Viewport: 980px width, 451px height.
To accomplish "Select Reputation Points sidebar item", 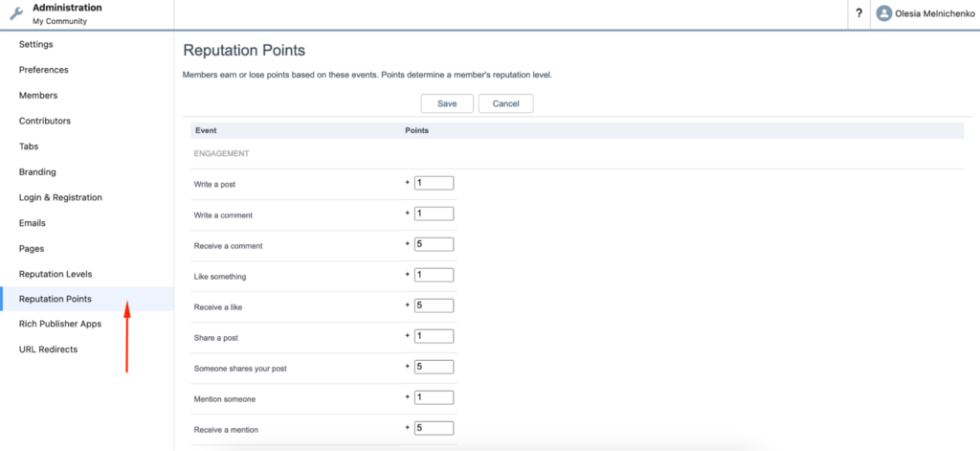I will coord(87,299).
